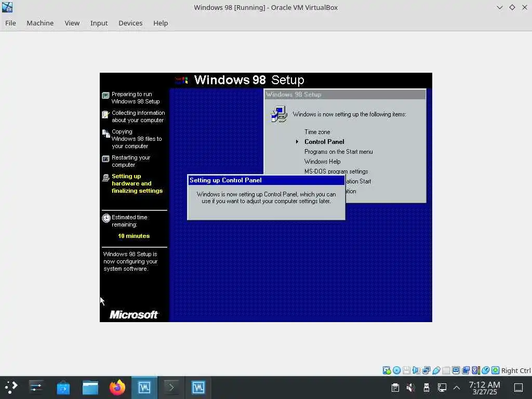532x399 pixels.
Task: Open System Settings from the taskbar
Action: 36,388
